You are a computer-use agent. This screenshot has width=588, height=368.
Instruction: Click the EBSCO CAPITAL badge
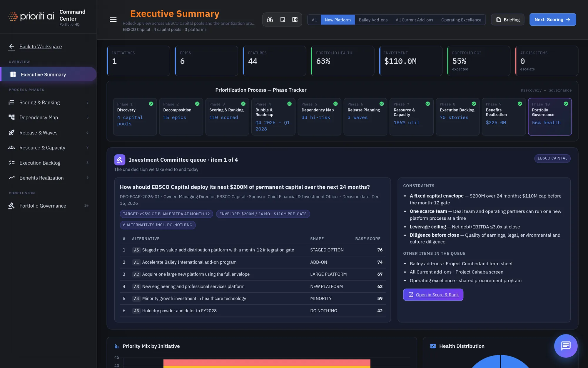(552, 158)
